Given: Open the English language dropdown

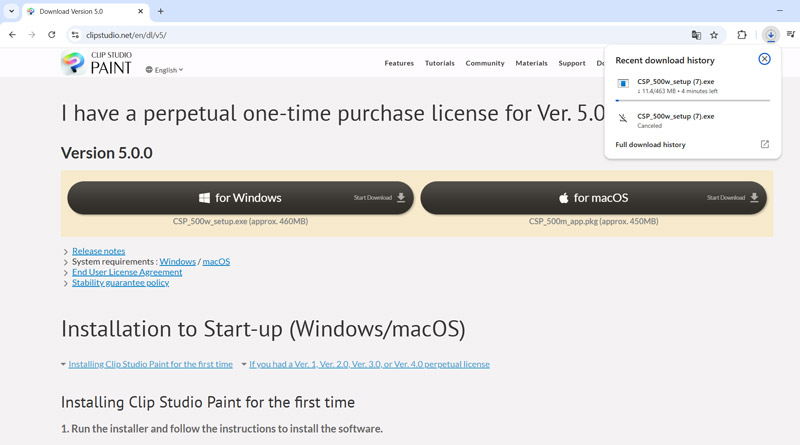Looking at the screenshot, I should tap(164, 70).
